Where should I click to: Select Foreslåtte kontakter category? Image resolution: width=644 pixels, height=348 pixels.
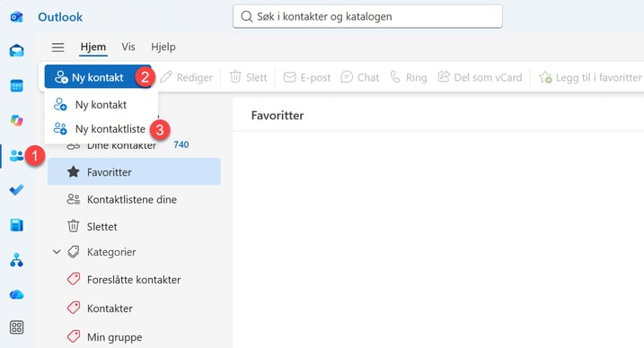click(134, 280)
